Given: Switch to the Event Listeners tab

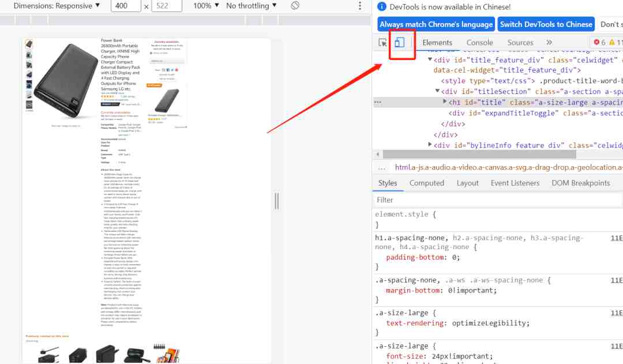Looking at the screenshot, I should pos(515,183).
